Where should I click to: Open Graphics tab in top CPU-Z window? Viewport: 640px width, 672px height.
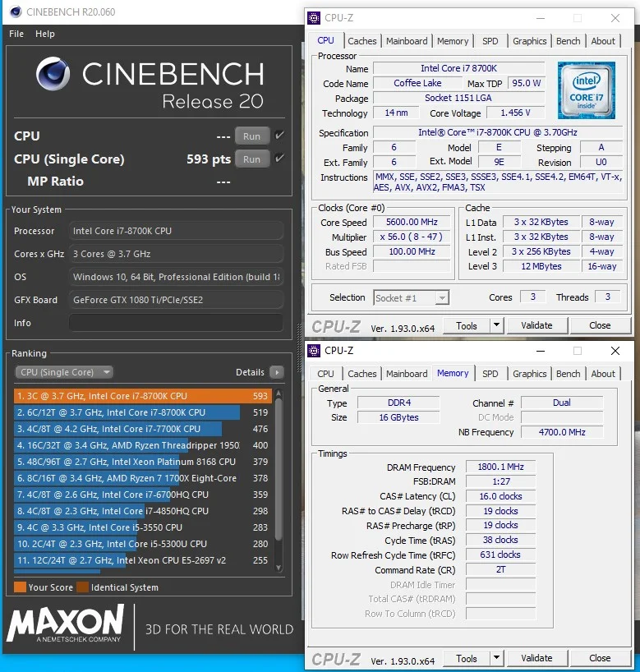(529, 41)
